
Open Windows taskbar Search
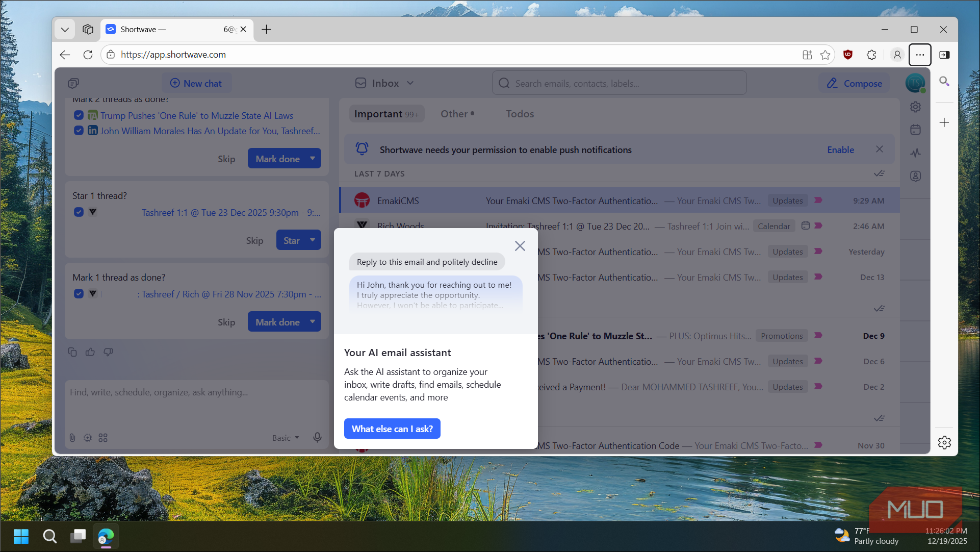[49, 536]
